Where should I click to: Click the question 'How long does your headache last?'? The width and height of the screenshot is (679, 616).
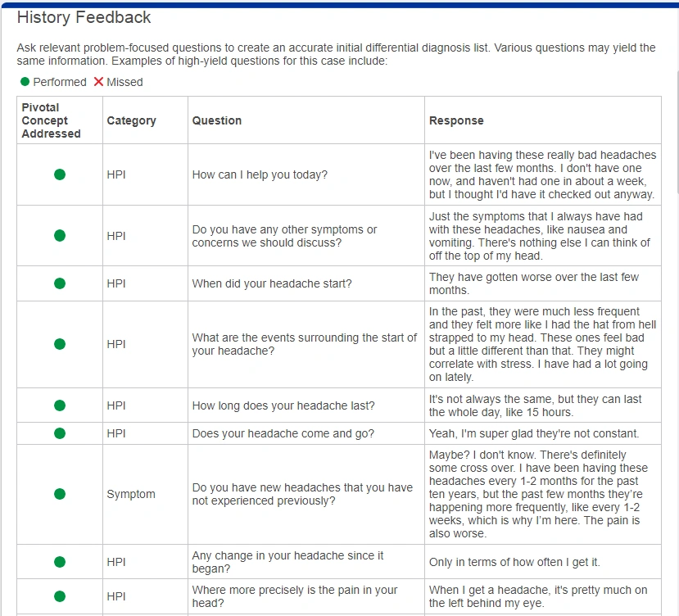tap(283, 405)
